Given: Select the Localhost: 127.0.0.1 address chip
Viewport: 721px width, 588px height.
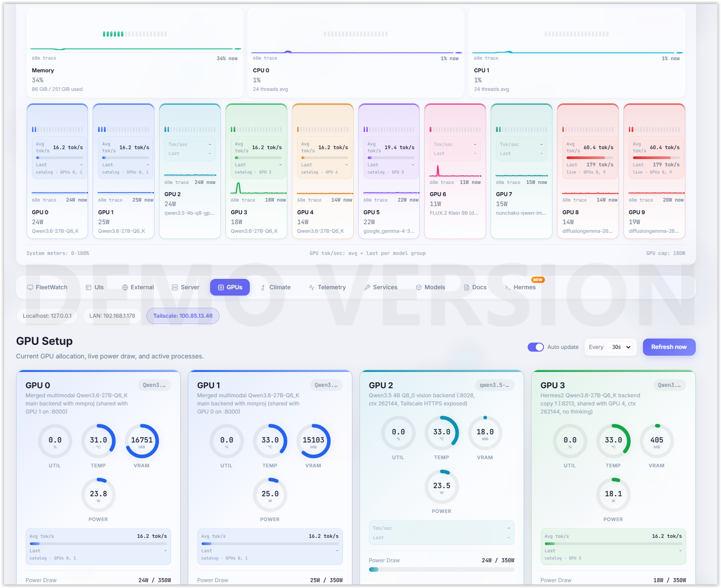Looking at the screenshot, I should click(x=47, y=316).
